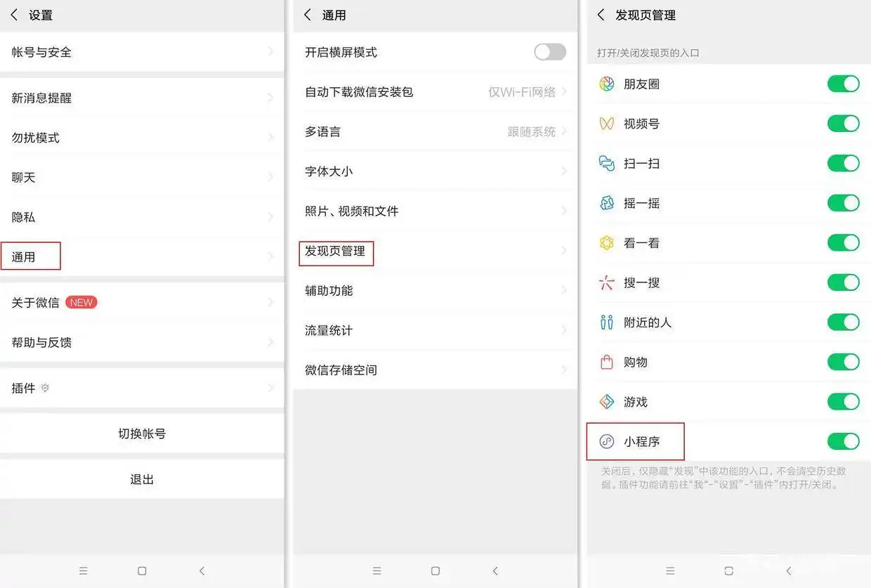
Task: Open 插件 settings row
Action: pyautogui.click(x=142, y=388)
